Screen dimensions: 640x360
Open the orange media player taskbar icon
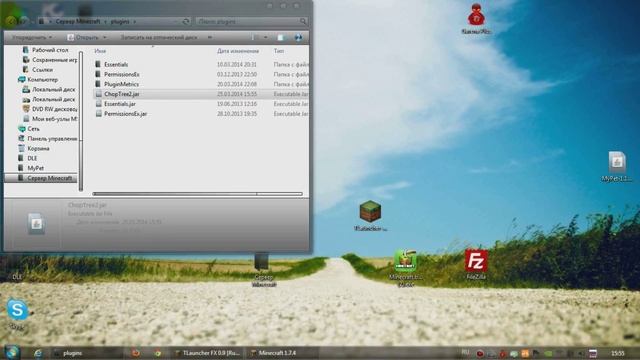click(x=136, y=353)
